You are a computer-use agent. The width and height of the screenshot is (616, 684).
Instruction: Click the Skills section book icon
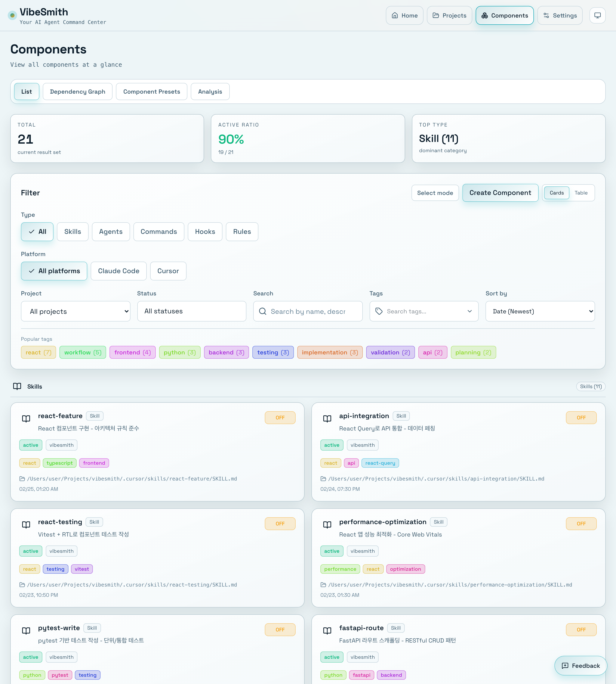pyautogui.click(x=17, y=386)
